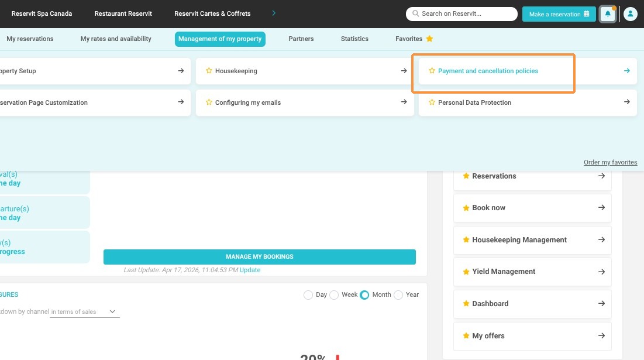Image resolution: width=644 pixels, height=360 pixels.
Task: Open My rates and availability menu
Action: pos(116,39)
